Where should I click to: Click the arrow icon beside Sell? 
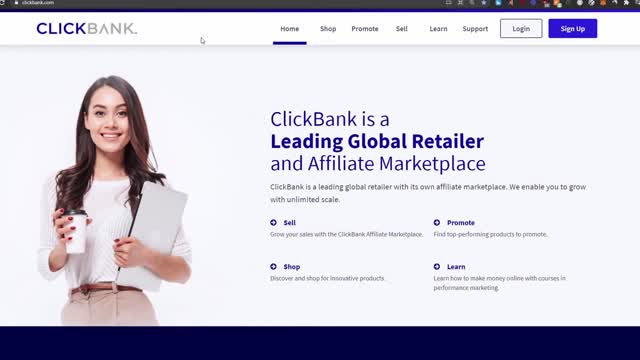click(273, 222)
